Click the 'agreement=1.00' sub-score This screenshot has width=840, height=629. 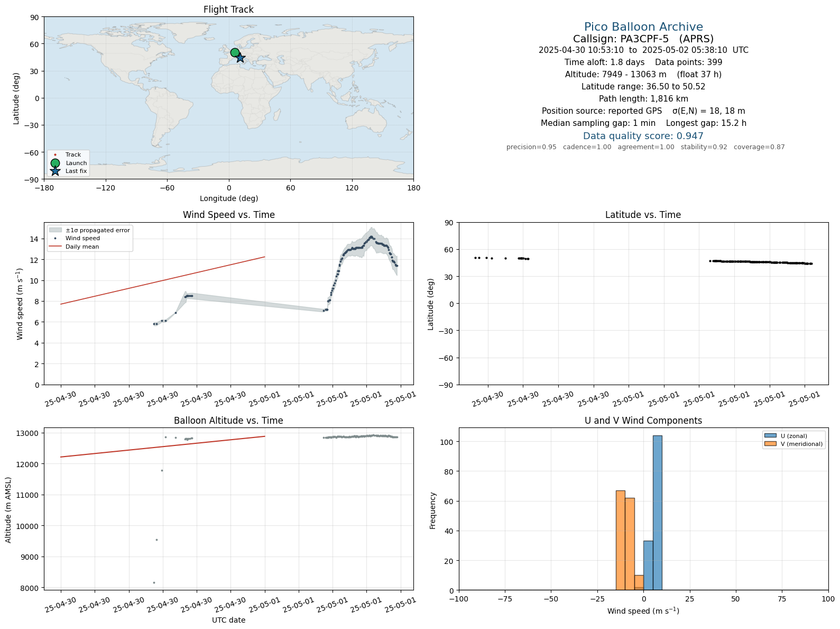tap(646, 147)
